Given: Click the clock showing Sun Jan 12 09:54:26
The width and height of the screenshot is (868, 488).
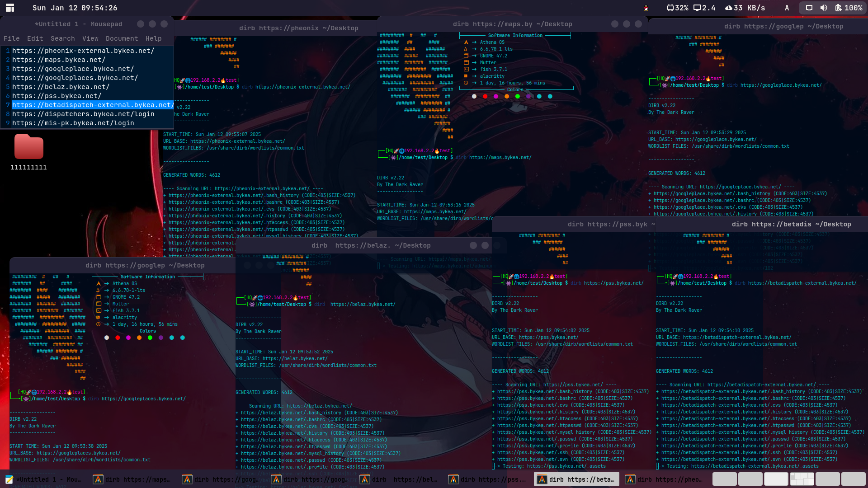Looking at the screenshot, I should (x=75, y=8).
